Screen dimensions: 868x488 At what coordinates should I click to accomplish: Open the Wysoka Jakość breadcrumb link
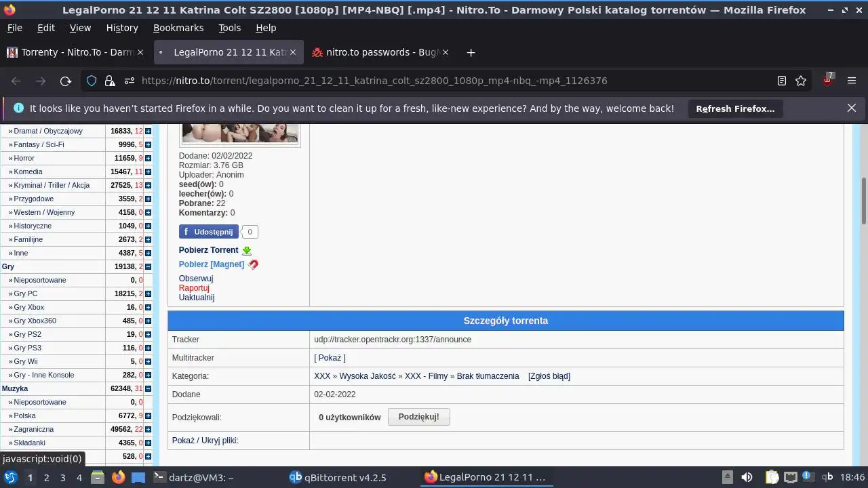[x=368, y=376]
